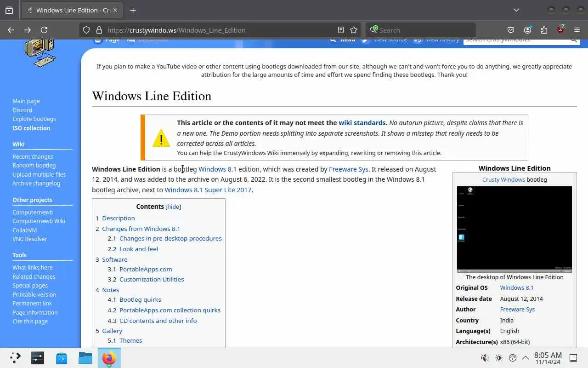Bookmark this page with the star
The width and height of the screenshot is (588, 368).
tap(354, 30)
